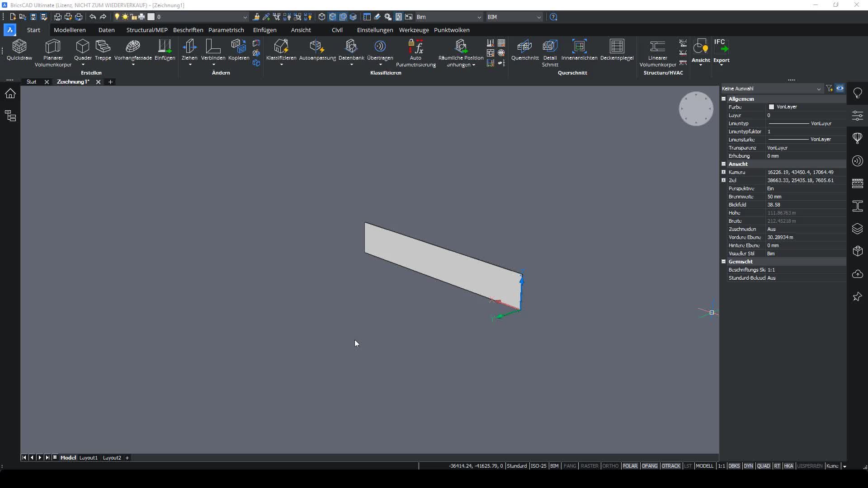Collapse the Allgemein properties section
The width and height of the screenshot is (868, 488).
pyautogui.click(x=723, y=99)
